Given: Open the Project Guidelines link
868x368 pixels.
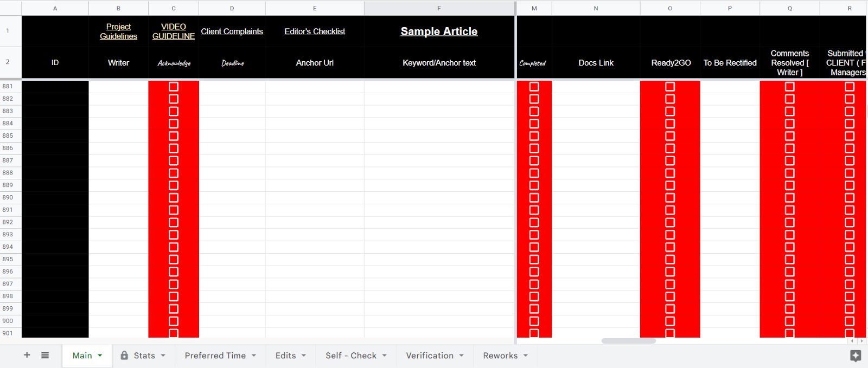Looking at the screenshot, I should pyautogui.click(x=118, y=31).
